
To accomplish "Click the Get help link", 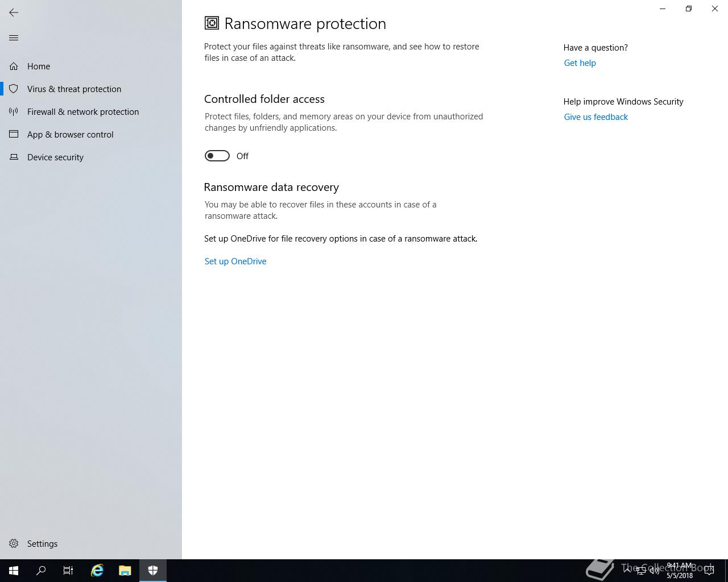I will (x=580, y=63).
